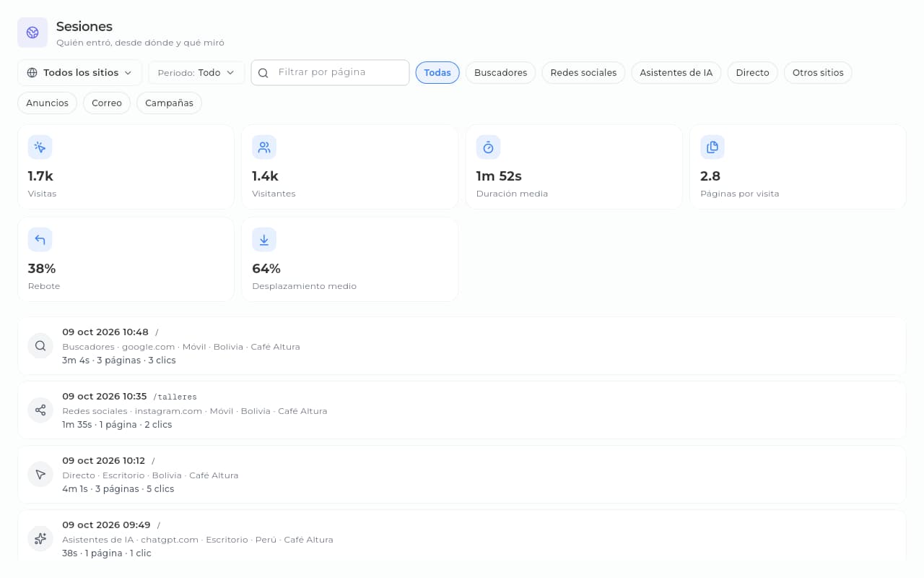Open the 09 oct 2026 10:12 session
The height and width of the screenshot is (578, 924).
[462, 475]
